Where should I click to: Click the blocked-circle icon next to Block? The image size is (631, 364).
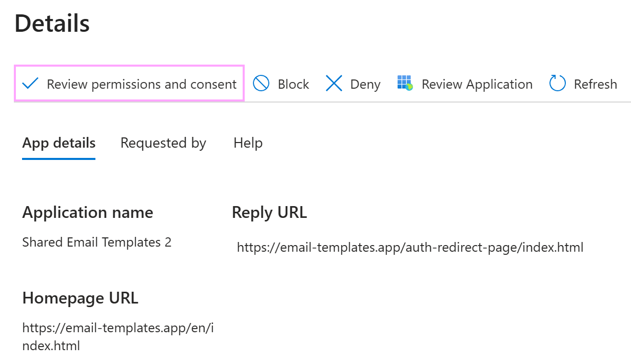tap(261, 83)
